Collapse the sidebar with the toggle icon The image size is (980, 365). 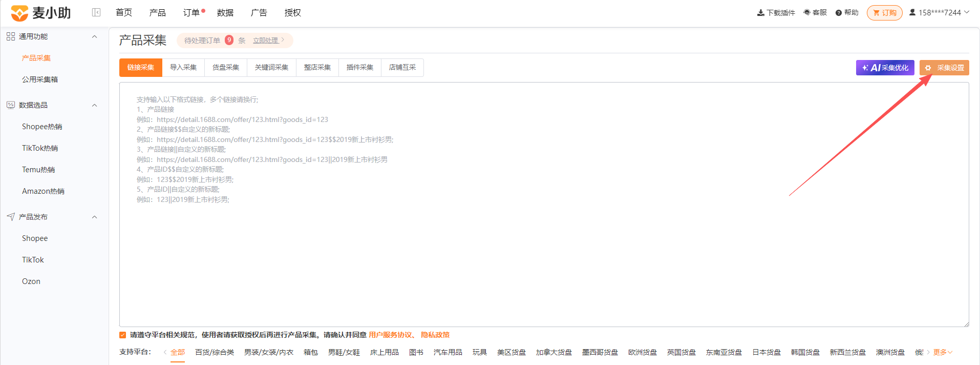[96, 12]
